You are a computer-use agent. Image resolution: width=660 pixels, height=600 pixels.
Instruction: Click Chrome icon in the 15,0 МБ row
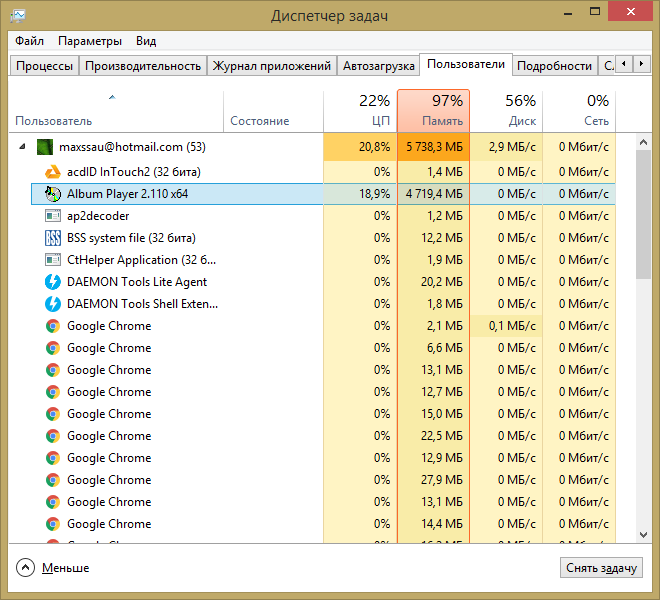click(x=53, y=414)
